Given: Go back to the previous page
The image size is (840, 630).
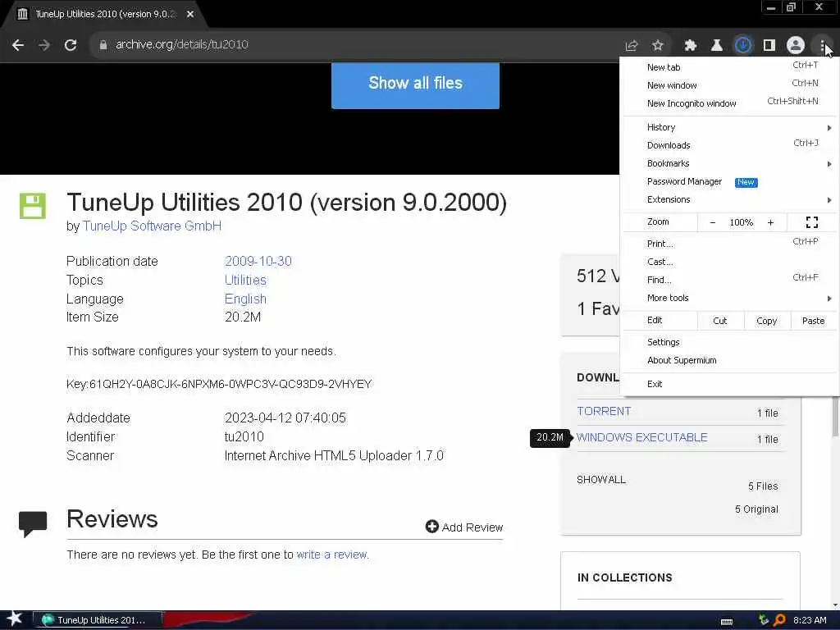Looking at the screenshot, I should pyautogui.click(x=18, y=45).
